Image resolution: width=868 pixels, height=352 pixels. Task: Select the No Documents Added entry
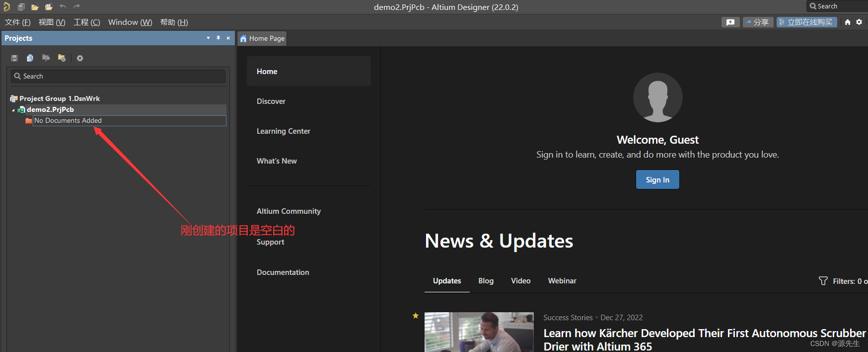(129, 121)
